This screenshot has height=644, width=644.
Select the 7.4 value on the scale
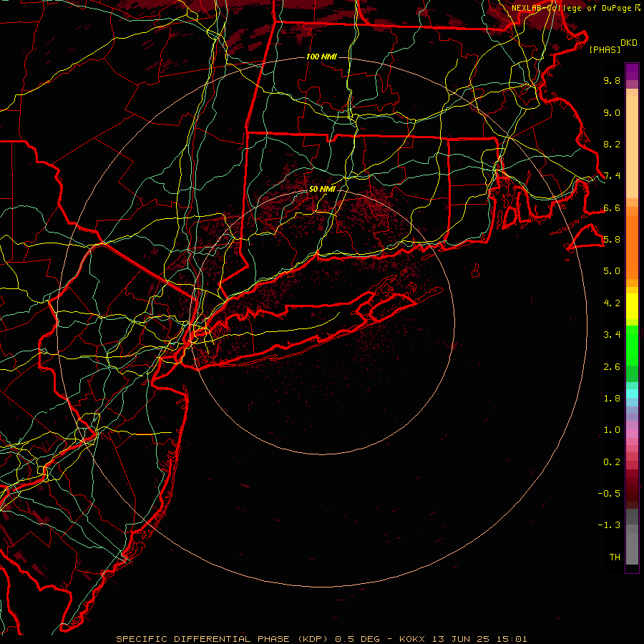click(x=612, y=176)
